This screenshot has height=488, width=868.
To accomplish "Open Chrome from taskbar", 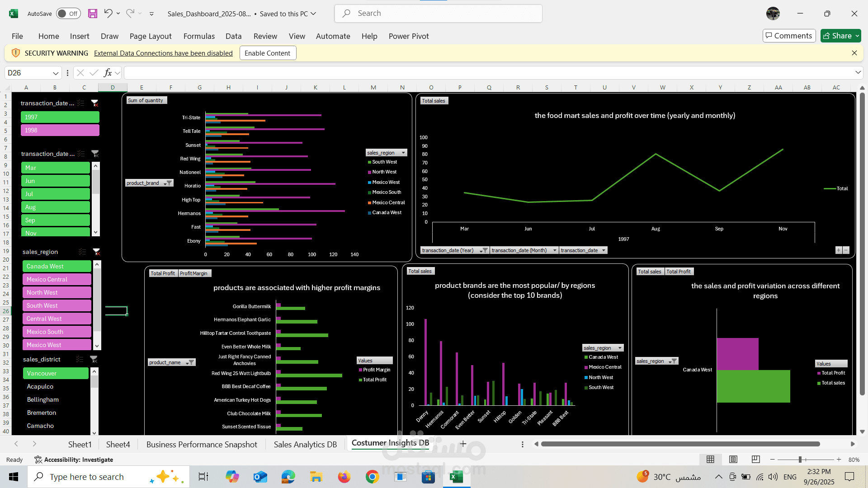I will [x=372, y=477].
